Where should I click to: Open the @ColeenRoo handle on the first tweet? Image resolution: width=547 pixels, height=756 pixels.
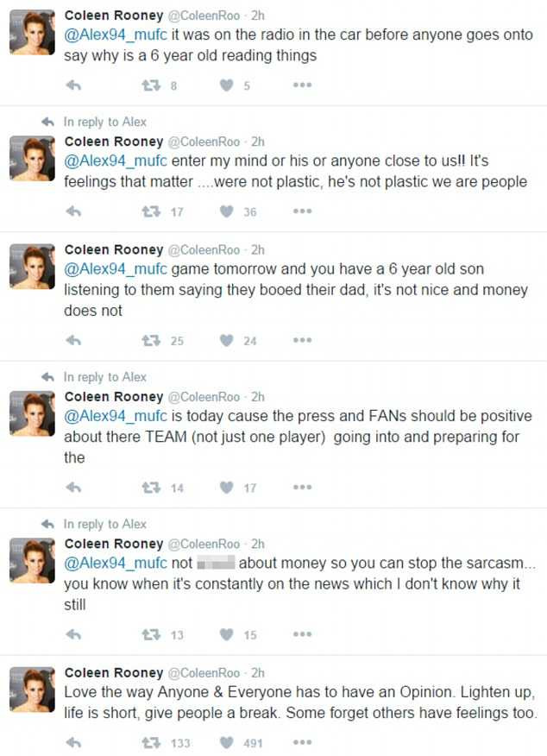pyautogui.click(x=203, y=16)
